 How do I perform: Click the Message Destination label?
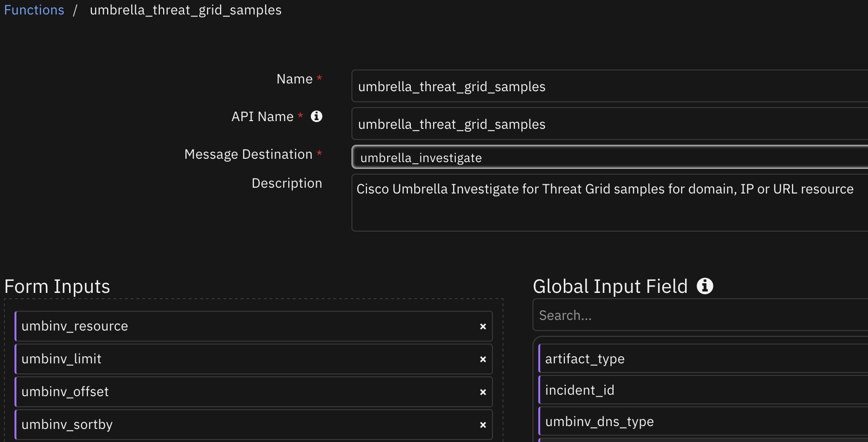coord(248,154)
